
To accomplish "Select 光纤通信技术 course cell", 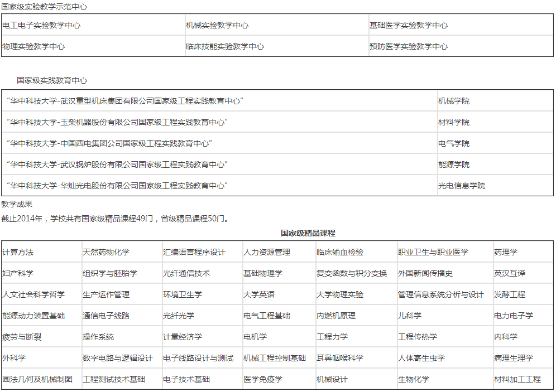I will pyautogui.click(x=202, y=273).
